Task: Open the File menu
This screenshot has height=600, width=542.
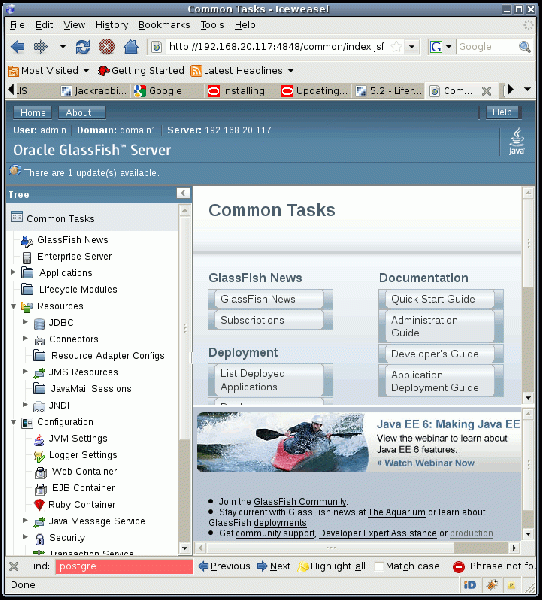Action: pos(17,25)
